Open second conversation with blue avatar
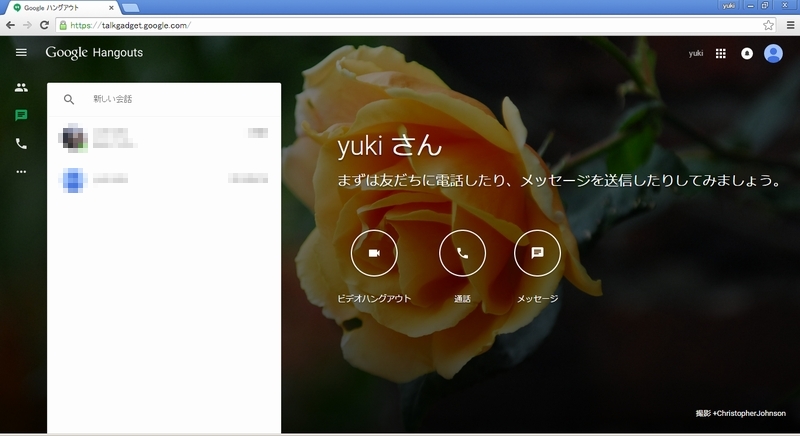Screen dimensions: 800x436 [163, 179]
